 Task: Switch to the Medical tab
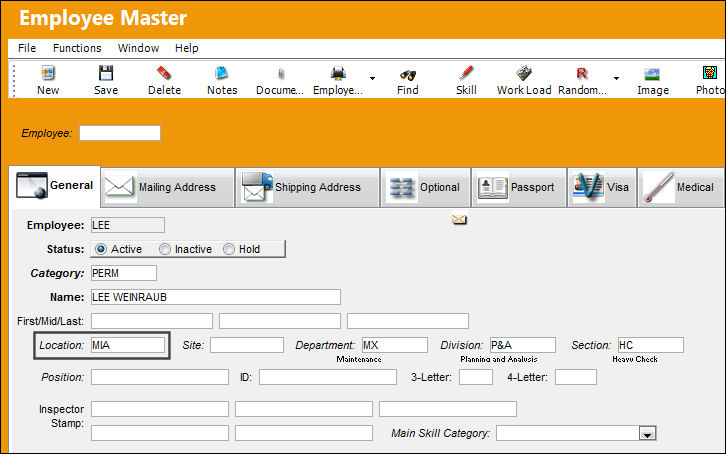681,187
